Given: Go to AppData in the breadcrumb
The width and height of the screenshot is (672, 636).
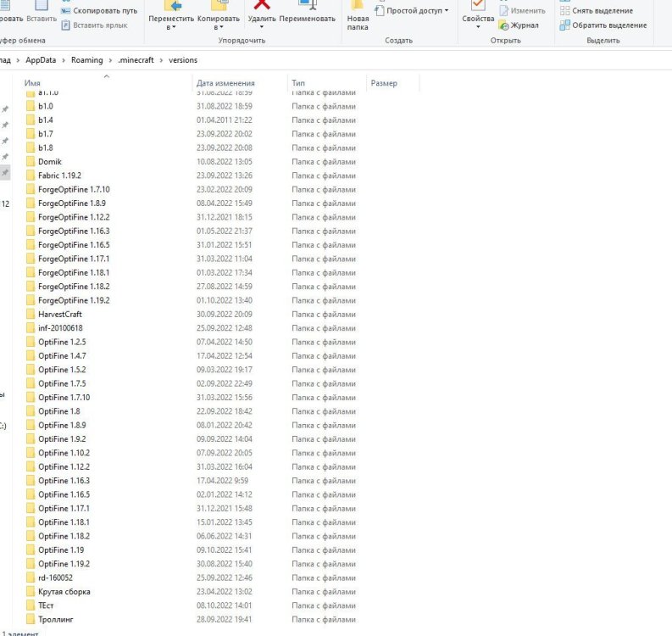Looking at the screenshot, I should tap(41, 60).
